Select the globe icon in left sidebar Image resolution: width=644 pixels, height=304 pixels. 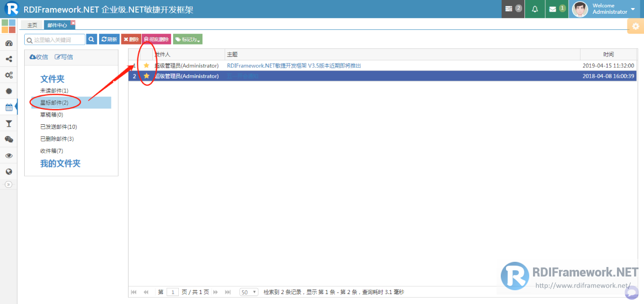(9, 172)
